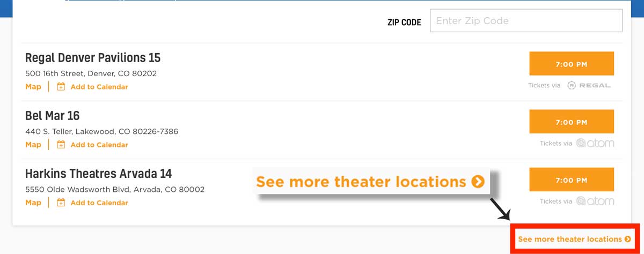Select 7:00 PM showtime at Harkins Theatres Arvada 14
Screen dimensions: 644x254
(x=572, y=180)
